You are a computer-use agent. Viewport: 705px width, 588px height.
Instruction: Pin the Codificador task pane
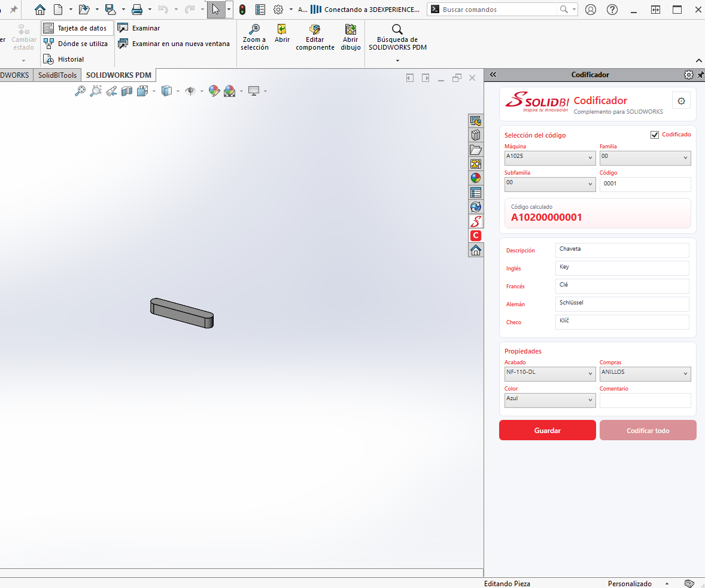click(x=700, y=75)
